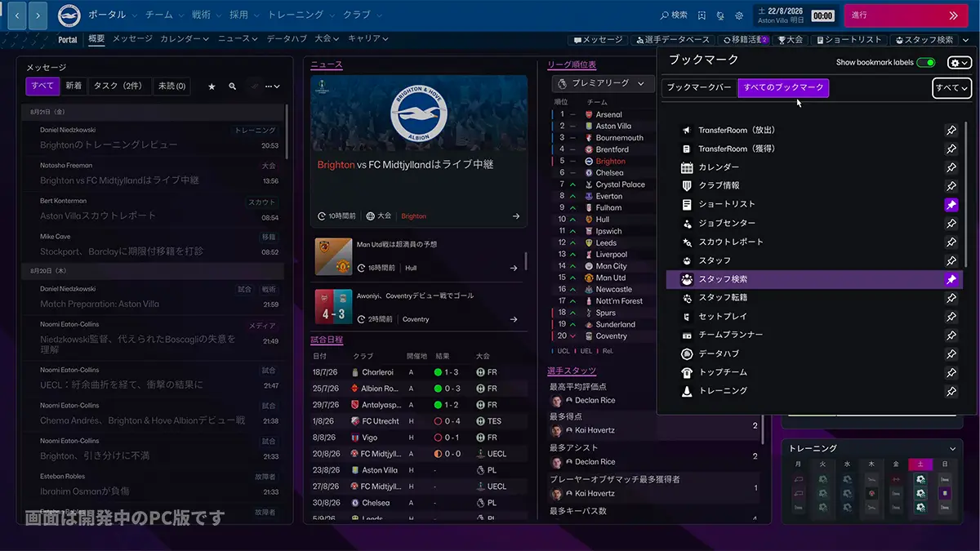Pin the カレンダー bookmark
Image resolution: width=980 pixels, height=551 pixels.
[951, 167]
